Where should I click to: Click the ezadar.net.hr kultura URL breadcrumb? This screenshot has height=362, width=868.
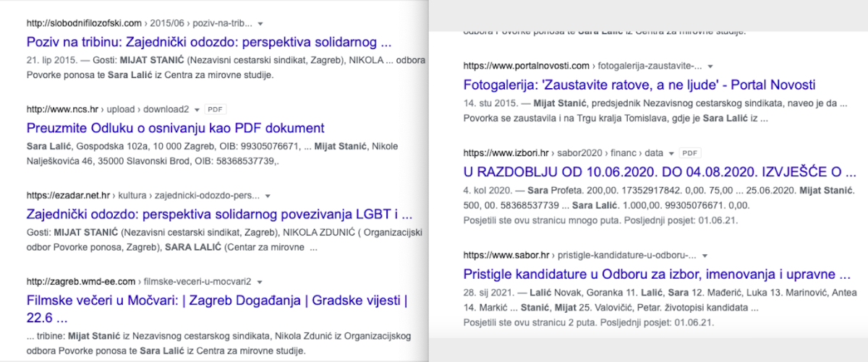point(142,196)
